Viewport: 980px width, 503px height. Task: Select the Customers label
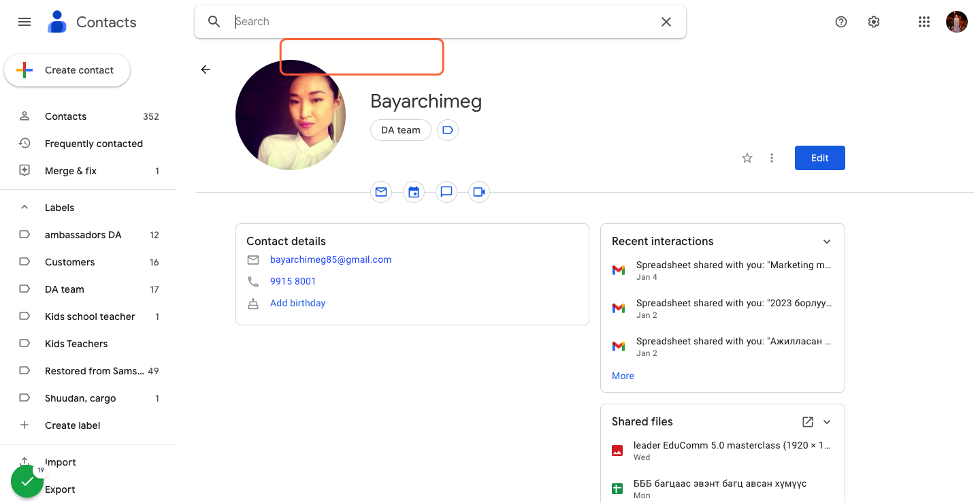click(88, 262)
